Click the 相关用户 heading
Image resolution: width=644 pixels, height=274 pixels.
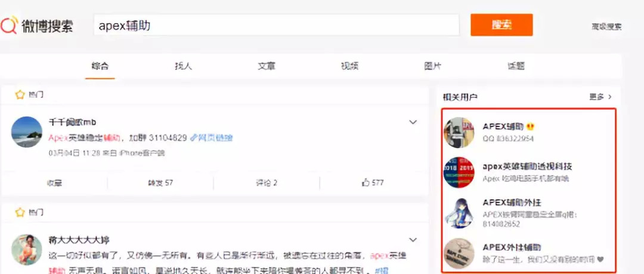tap(460, 97)
